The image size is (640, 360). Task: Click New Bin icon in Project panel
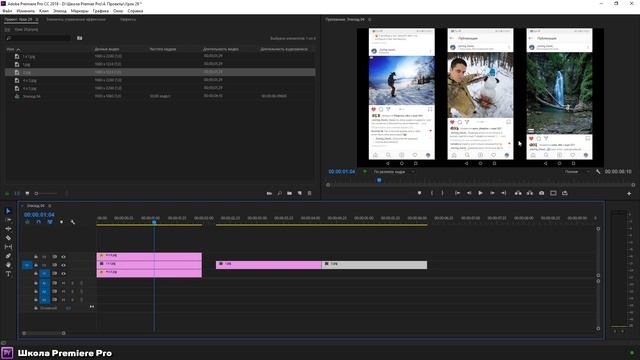coord(289,193)
